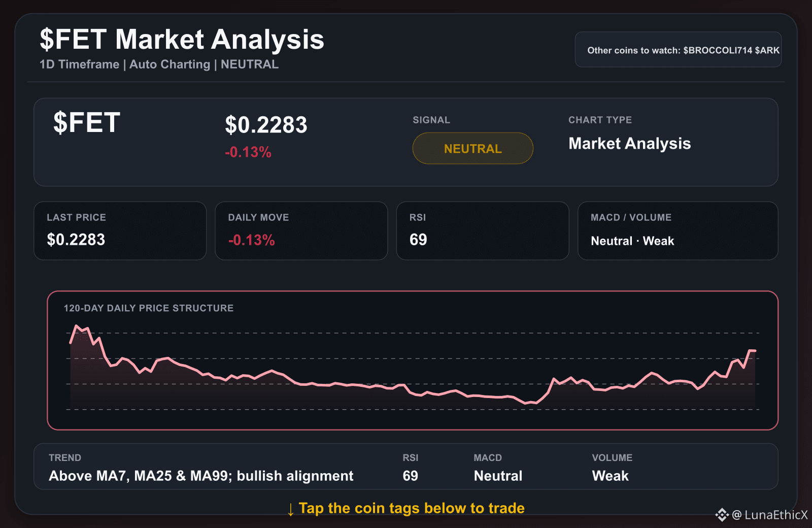Click the Binance logo icon beside LunaEthicX

(x=722, y=515)
